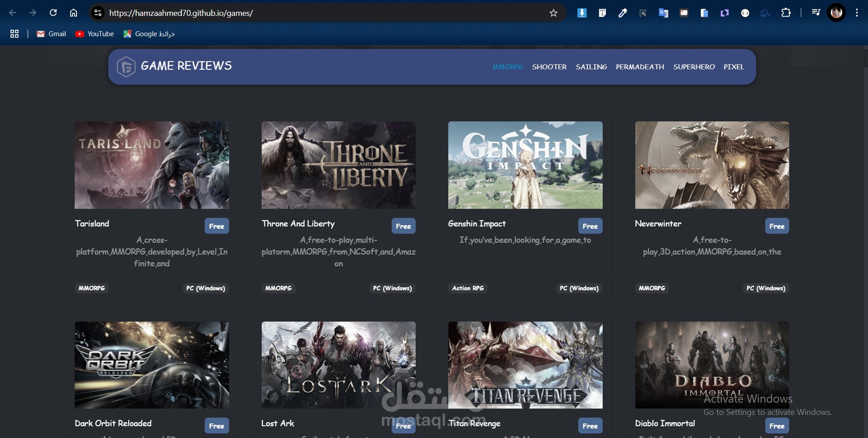868x438 pixels.
Task: Switch to the SUPERHERO category
Action: click(x=694, y=67)
